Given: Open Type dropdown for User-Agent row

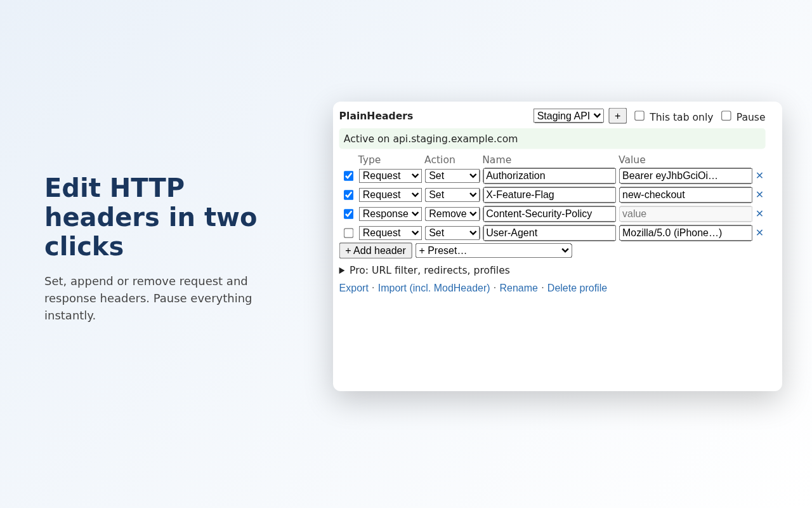Looking at the screenshot, I should (390, 233).
